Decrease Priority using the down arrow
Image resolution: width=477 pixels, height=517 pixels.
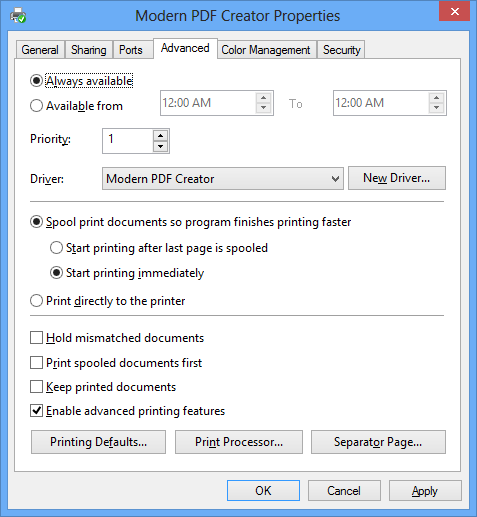click(161, 146)
